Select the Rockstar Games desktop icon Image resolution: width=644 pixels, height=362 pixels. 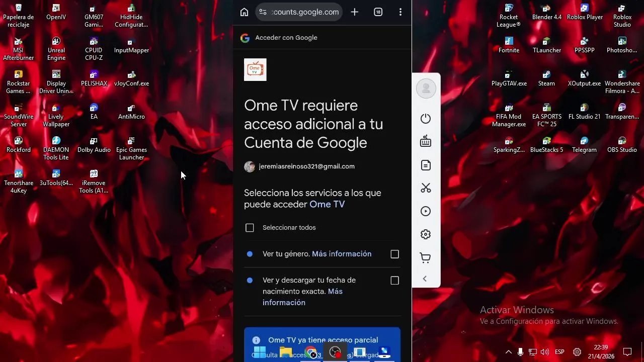pyautogui.click(x=19, y=82)
